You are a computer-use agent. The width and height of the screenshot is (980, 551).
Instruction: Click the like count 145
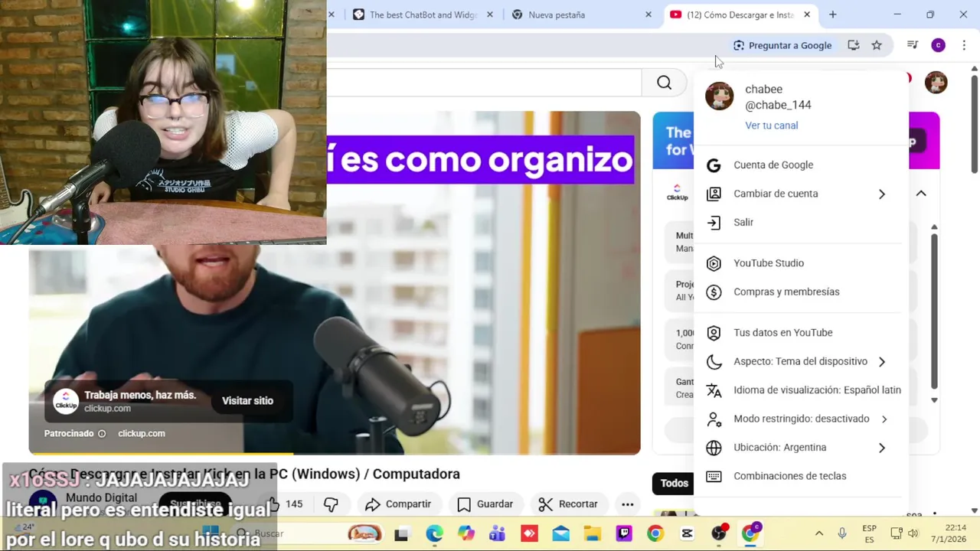(x=294, y=504)
